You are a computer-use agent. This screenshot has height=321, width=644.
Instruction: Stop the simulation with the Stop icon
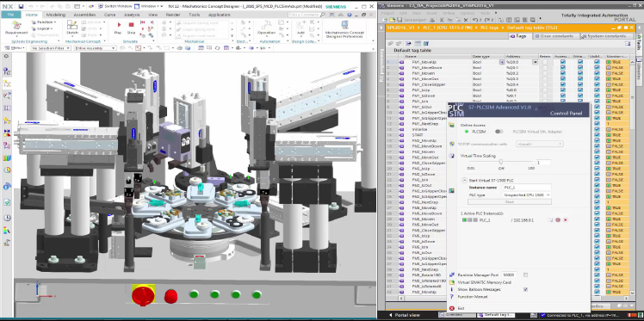pyautogui.click(x=131, y=27)
